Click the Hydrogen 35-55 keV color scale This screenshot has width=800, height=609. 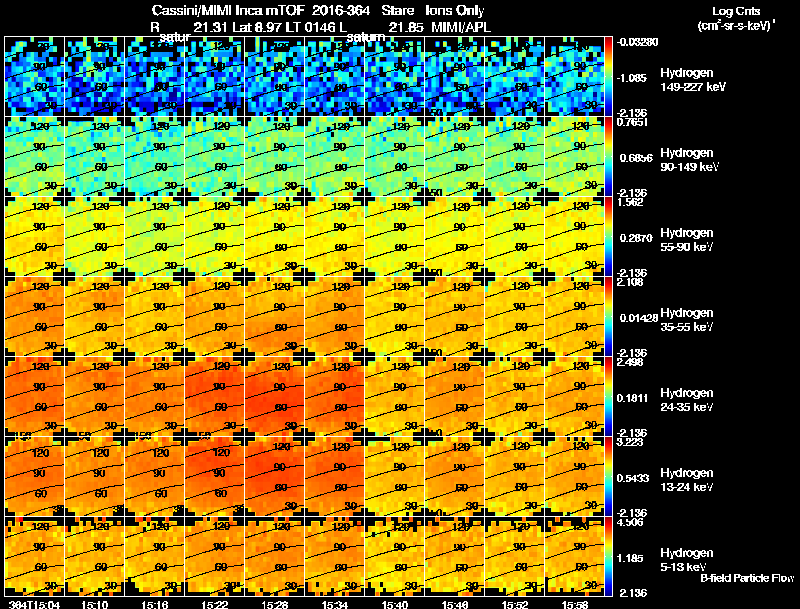point(608,317)
